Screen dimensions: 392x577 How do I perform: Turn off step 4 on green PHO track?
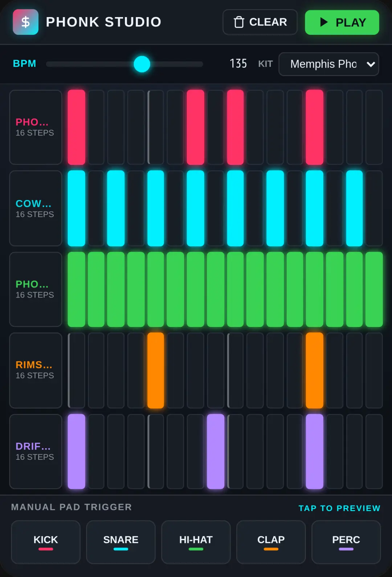pyautogui.click(x=136, y=289)
